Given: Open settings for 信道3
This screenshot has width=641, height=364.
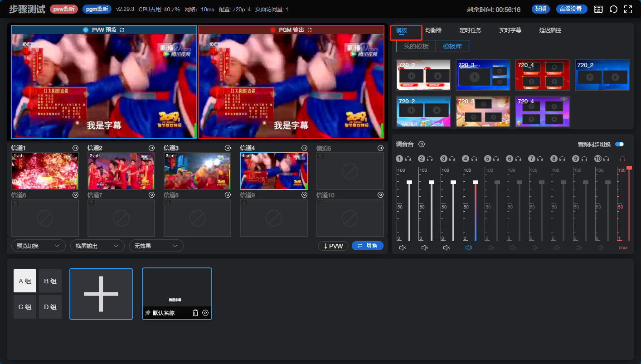Looking at the screenshot, I should pos(228,148).
